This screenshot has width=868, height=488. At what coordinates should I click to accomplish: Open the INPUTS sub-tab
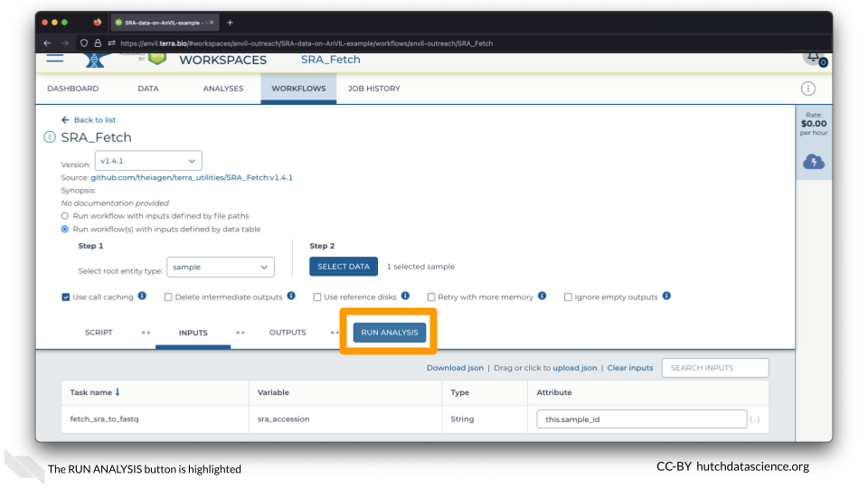[x=193, y=333]
